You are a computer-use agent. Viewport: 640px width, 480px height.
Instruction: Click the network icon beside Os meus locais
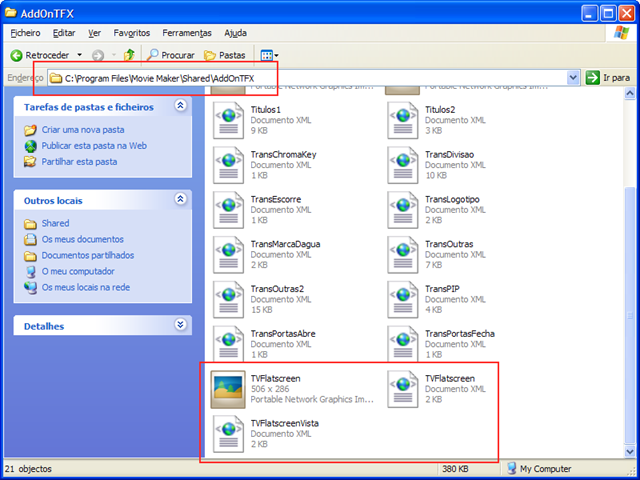pos(30,287)
